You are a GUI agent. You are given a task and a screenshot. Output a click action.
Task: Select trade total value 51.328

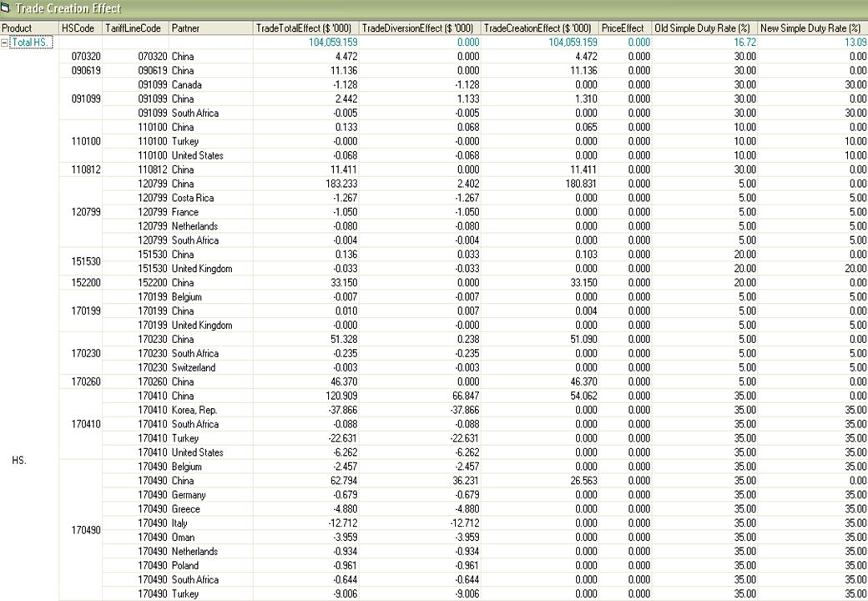(343, 339)
